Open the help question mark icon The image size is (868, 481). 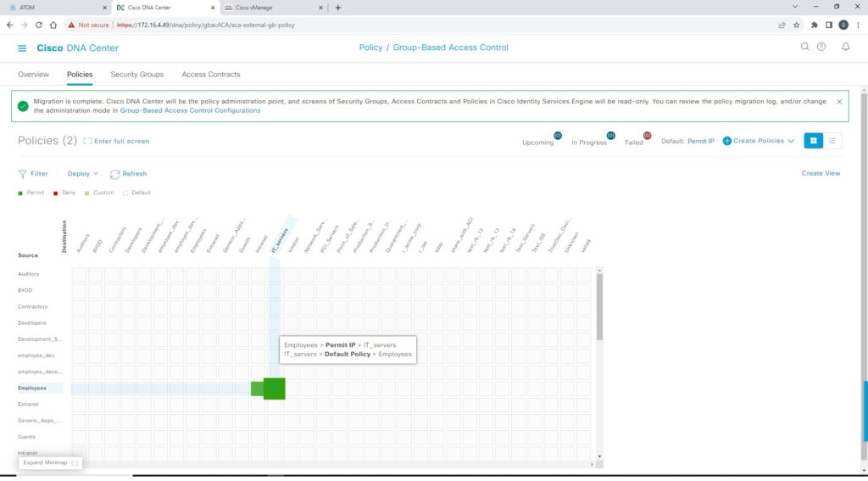tap(821, 47)
